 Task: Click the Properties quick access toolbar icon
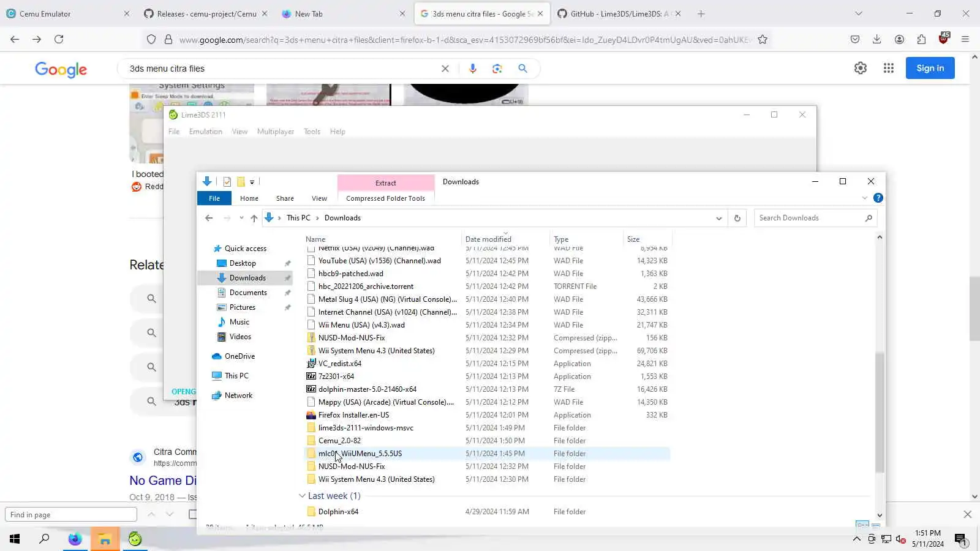click(227, 181)
